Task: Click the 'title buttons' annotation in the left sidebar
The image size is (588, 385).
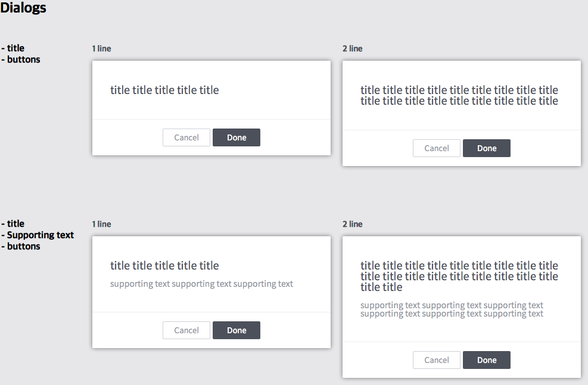Action: [20, 54]
